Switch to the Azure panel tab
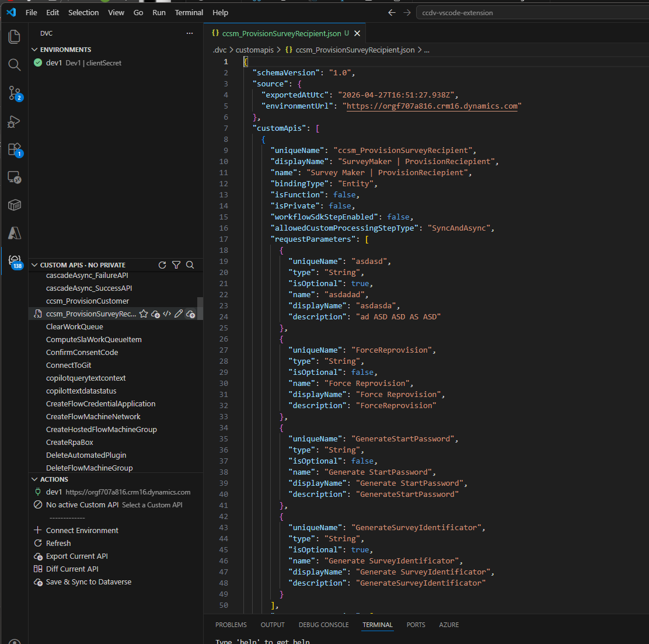Viewport: 649px width, 644px height. (x=449, y=625)
